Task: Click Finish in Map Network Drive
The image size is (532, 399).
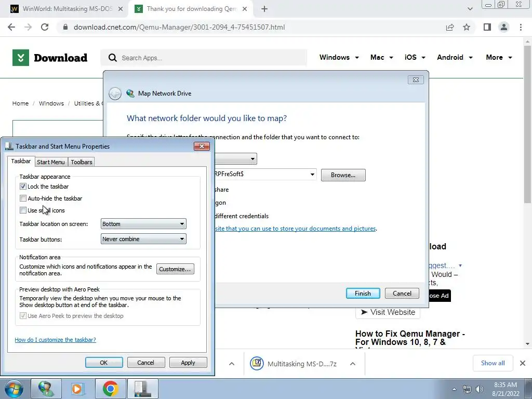Action: [x=363, y=294]
